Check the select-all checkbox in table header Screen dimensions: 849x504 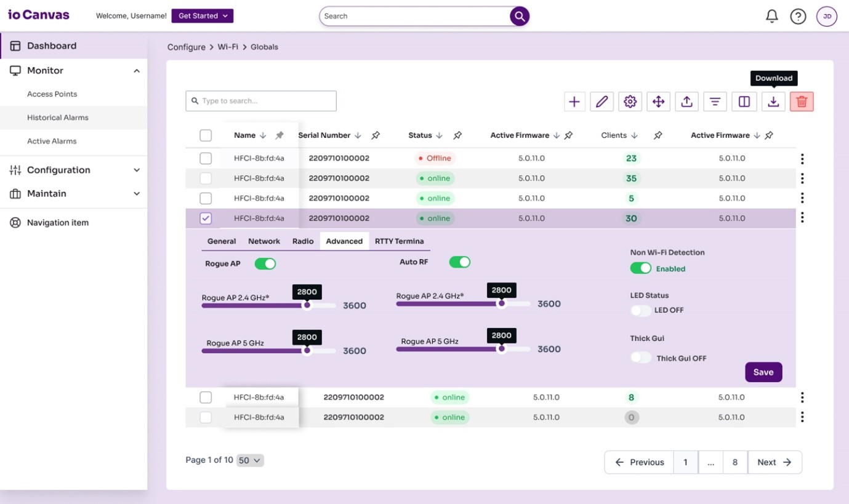[206, 135]
